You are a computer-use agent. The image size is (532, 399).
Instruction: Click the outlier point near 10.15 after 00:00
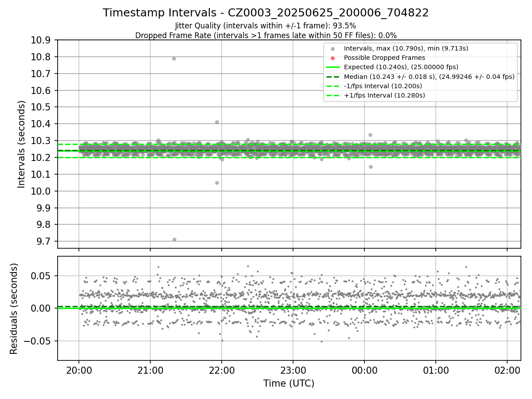(371, 167)
